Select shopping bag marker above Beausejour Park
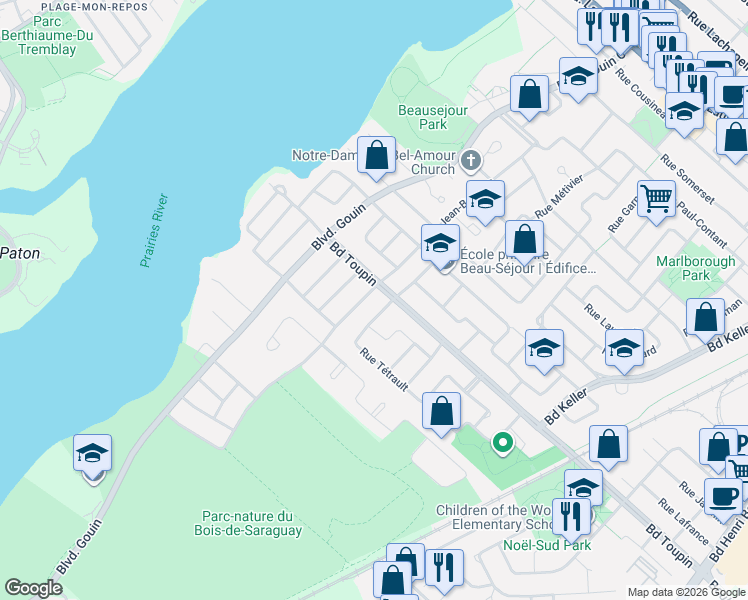The width and height of the screenshot is (748, 600). [530, 95]
